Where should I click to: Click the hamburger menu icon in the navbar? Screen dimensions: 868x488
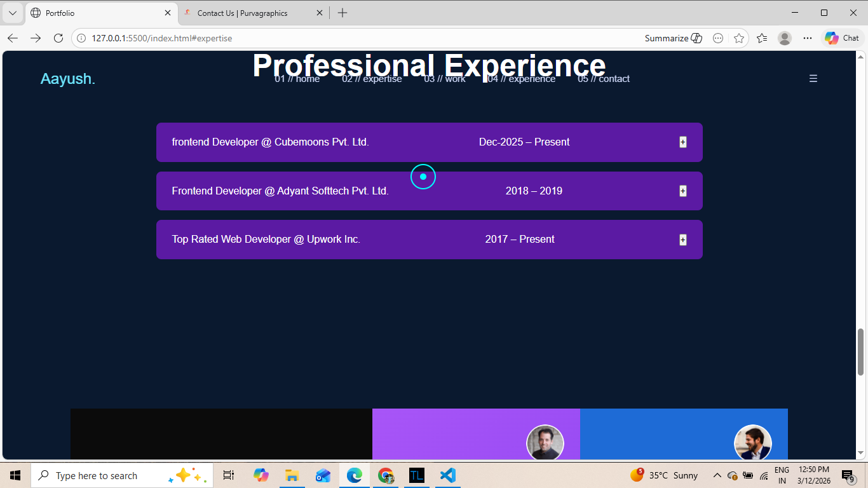point(813,79)
